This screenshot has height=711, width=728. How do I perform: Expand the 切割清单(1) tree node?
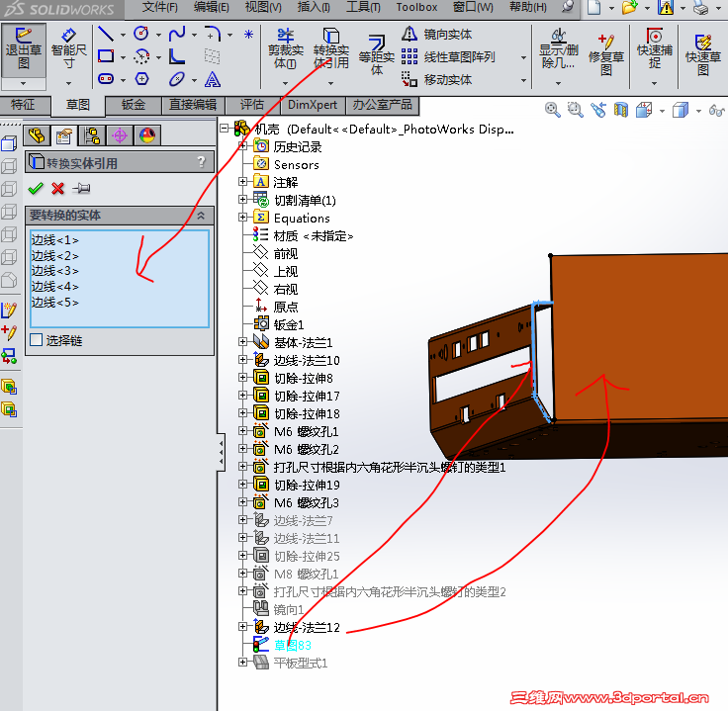242,199
